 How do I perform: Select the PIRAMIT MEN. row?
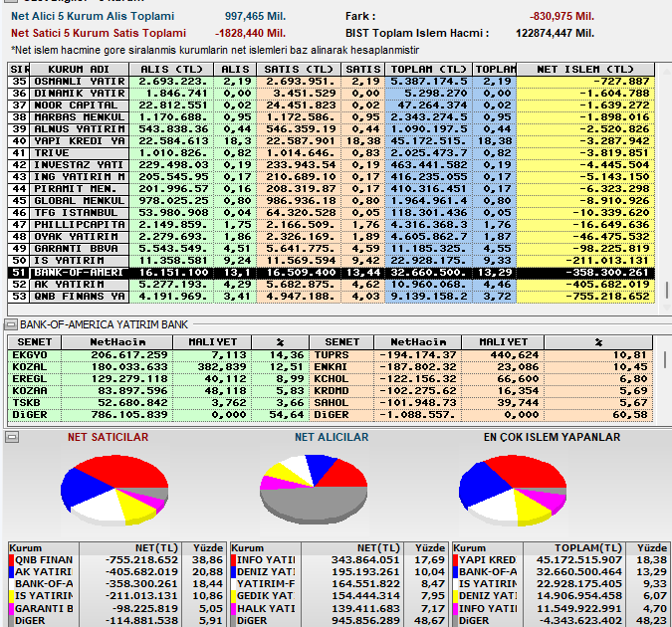pyautogui.click(x=331, y=189)
